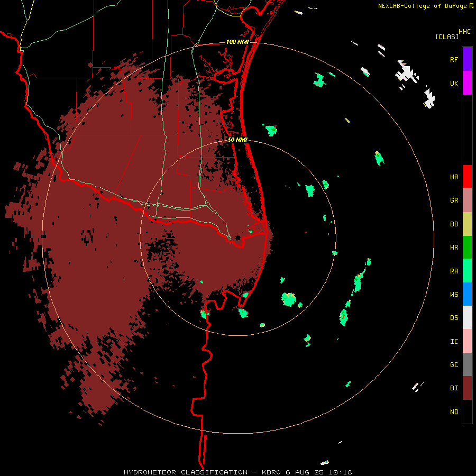This screenshot has width=476, height=476.
Task: Click the 10:18 timestamp
Action: pyautogui.click(x=340, y=472)
